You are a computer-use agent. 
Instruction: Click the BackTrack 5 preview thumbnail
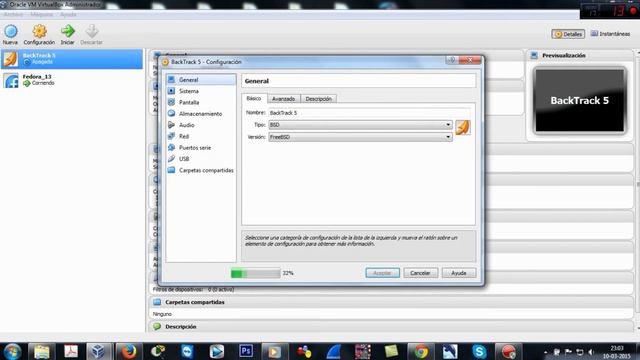click(580, 100)
